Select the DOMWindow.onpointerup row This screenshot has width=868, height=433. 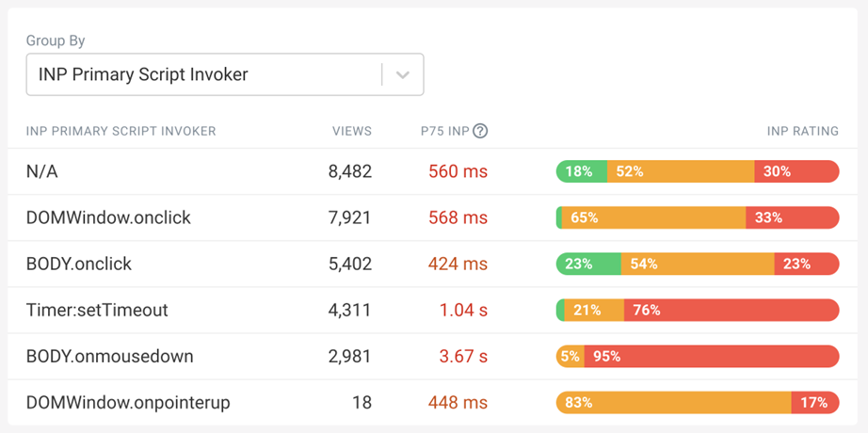click(128, 402)
